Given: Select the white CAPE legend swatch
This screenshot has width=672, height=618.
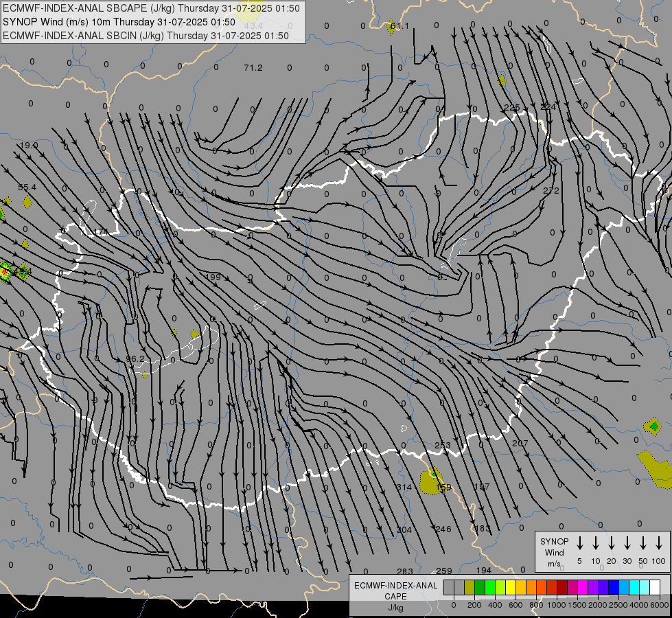Looking at the screenshot, I should (654, 588).
